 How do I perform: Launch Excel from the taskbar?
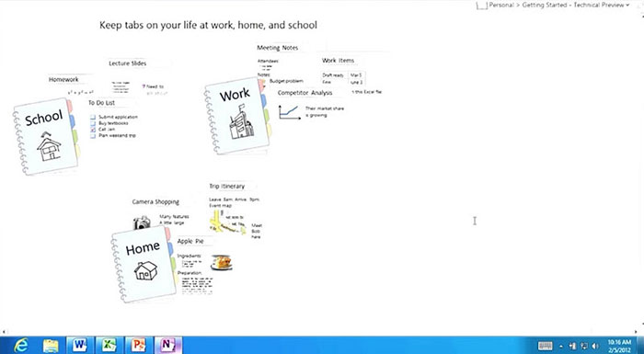tap(109, 345)
